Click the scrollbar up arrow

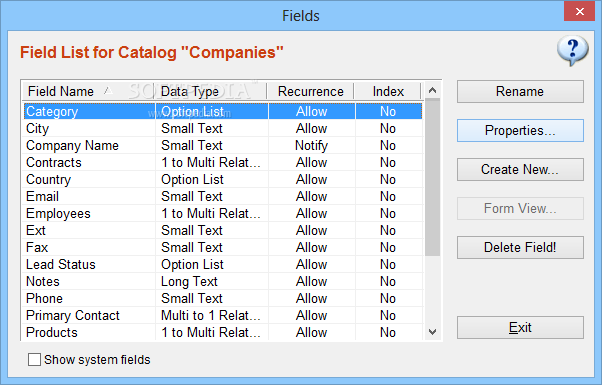pos(432,90)
